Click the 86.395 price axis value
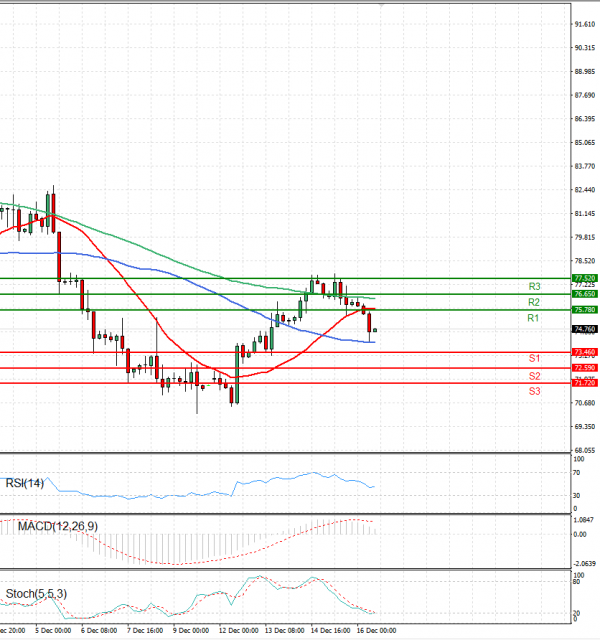600x640 pixels. (x=585, y=119)
